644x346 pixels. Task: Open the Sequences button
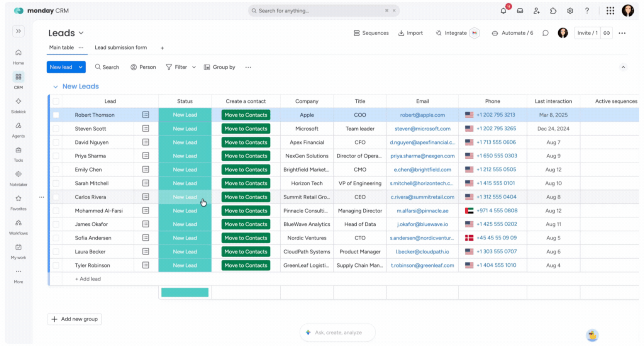pos(371,33)
